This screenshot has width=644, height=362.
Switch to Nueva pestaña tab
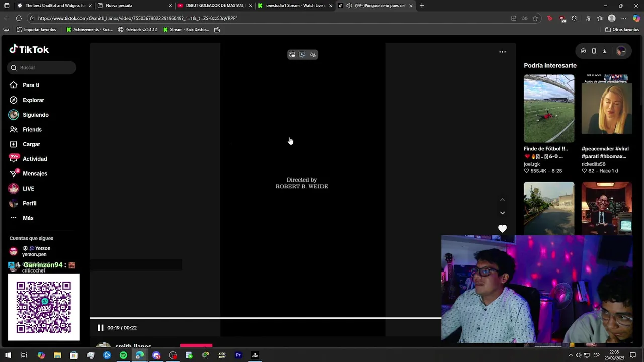tap(134, 6)
